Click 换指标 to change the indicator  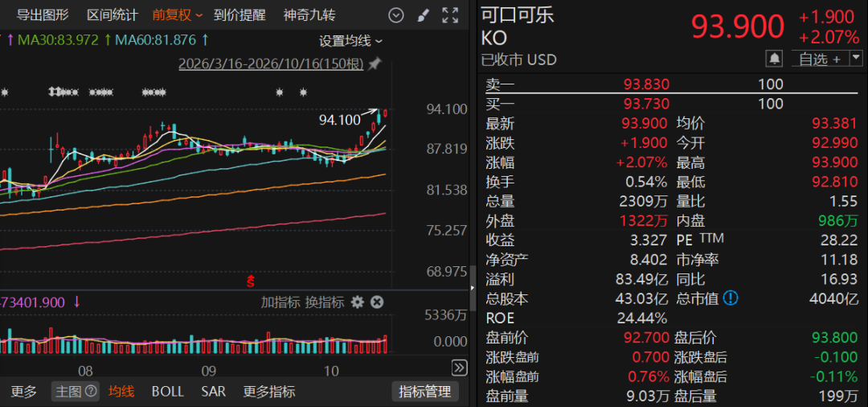tap(325, 302)
